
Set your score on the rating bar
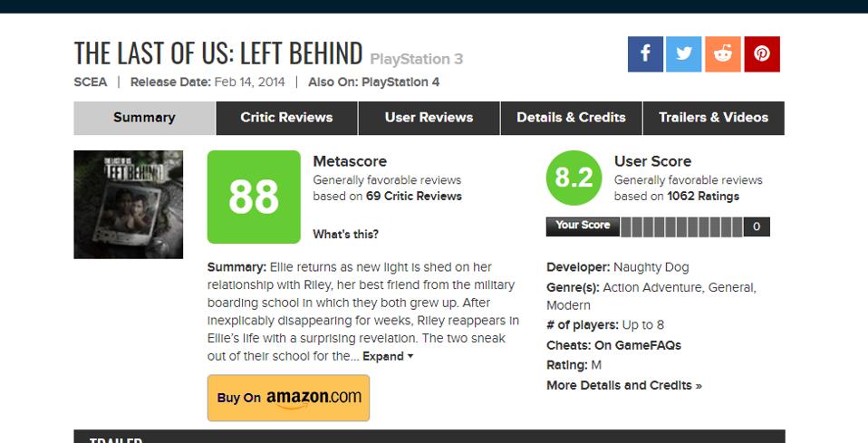681,226
